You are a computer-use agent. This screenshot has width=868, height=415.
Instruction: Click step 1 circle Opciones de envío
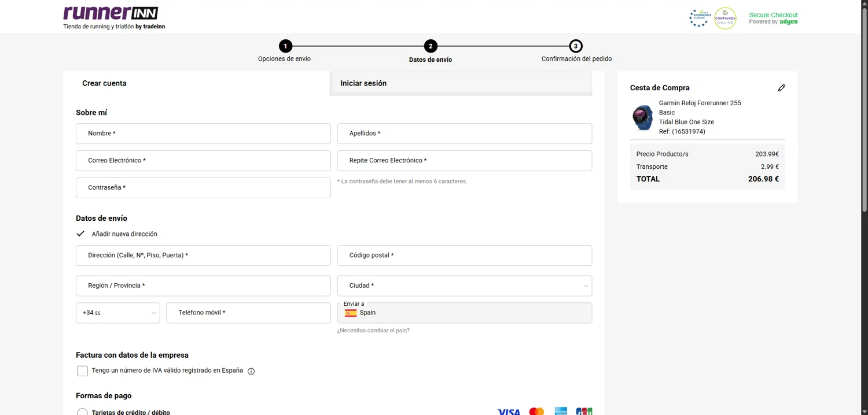pos(285,46)
